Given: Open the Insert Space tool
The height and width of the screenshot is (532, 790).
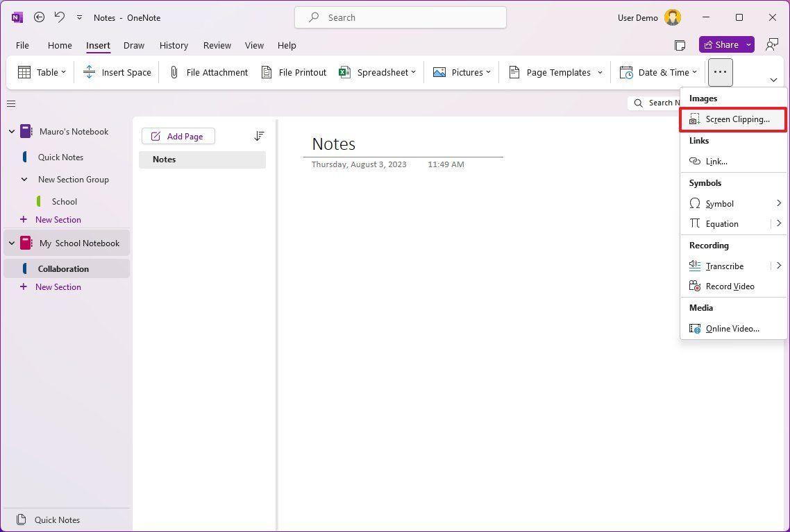Looking at the screenshot, I should pyautogui.click(x=117, y=71).
